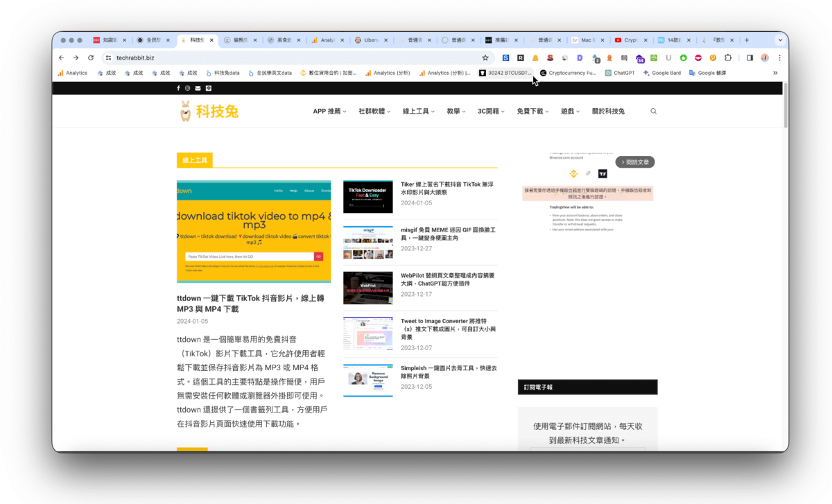
Task: Expand the 免費下載 dropdown menu
Action: (532, 111)
